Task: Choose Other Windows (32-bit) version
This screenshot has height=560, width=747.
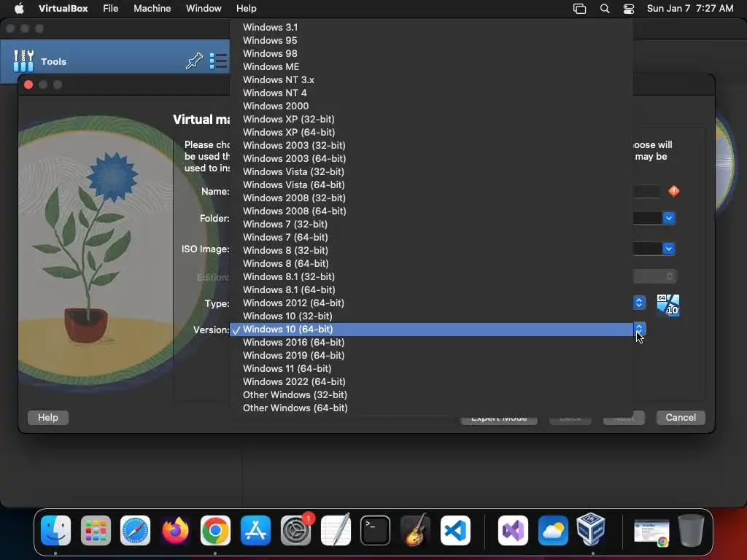Action: 432,394
